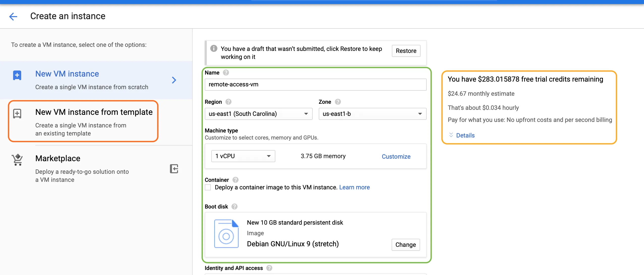Click the Restore draft button
This screenshot has height=275, width=644.
pos(406,51)
